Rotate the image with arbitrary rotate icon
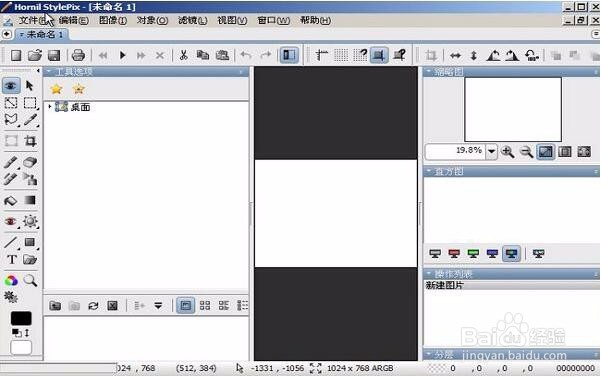Image resolution: width=601 pixels, height=377 pixels. pyautogui.click(x=532, y=56)
